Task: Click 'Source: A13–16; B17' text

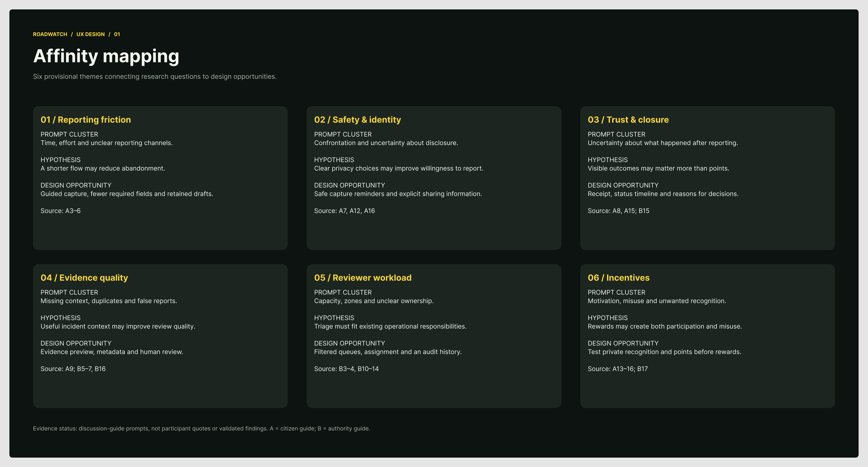Action: click(618, 369)
